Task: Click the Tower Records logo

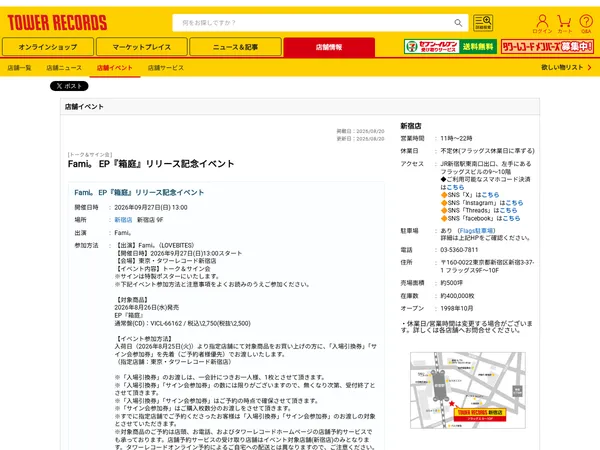Action: click(57, 23)
